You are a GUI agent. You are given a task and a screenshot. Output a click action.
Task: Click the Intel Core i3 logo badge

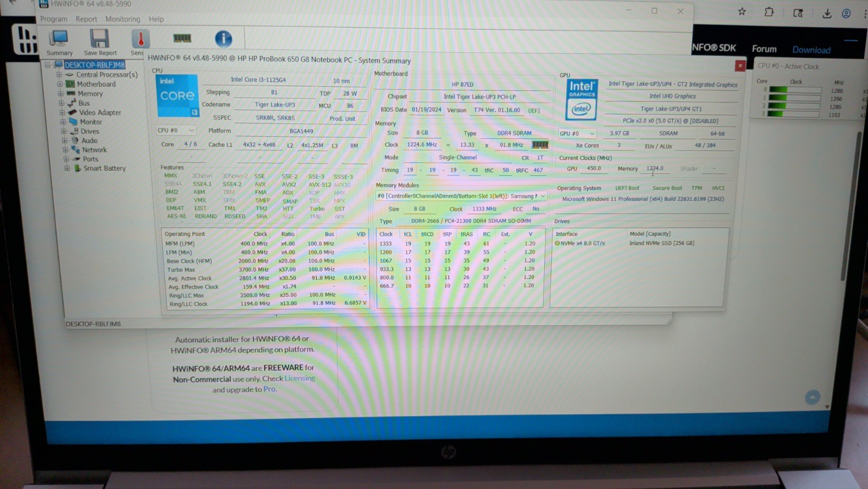point(177,96)
